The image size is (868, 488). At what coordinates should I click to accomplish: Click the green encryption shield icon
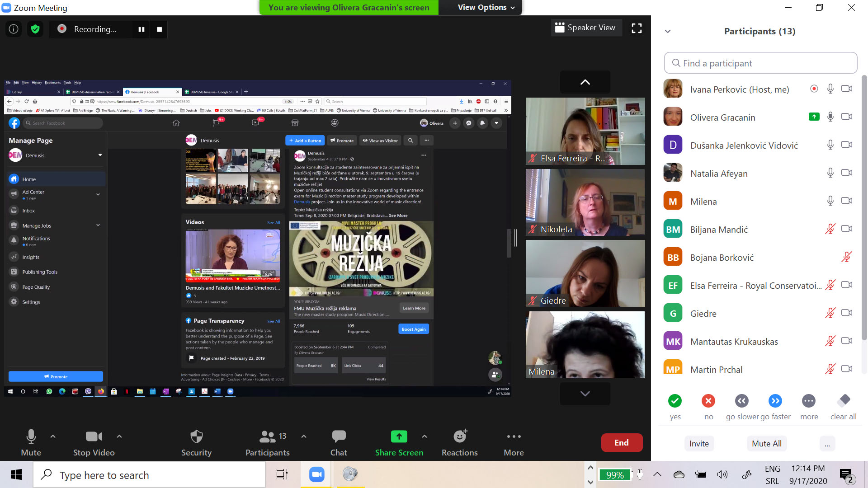coord(35,29)
